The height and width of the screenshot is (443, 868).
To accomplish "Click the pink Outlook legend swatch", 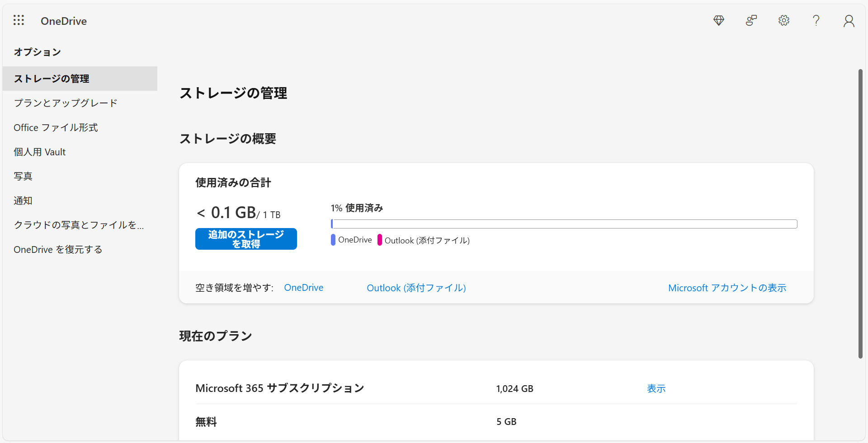I will pos(380,240).
